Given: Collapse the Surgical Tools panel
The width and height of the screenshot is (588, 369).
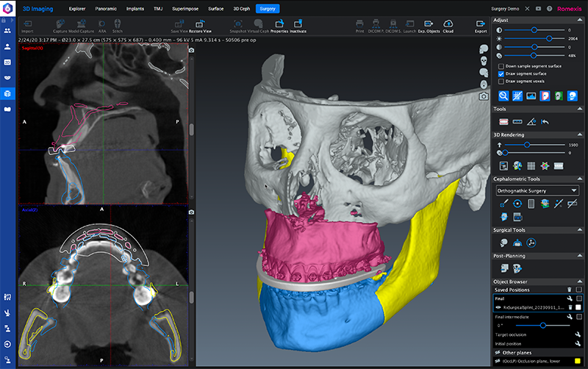Looking at the screenshot, I should [x=580, y=230].
